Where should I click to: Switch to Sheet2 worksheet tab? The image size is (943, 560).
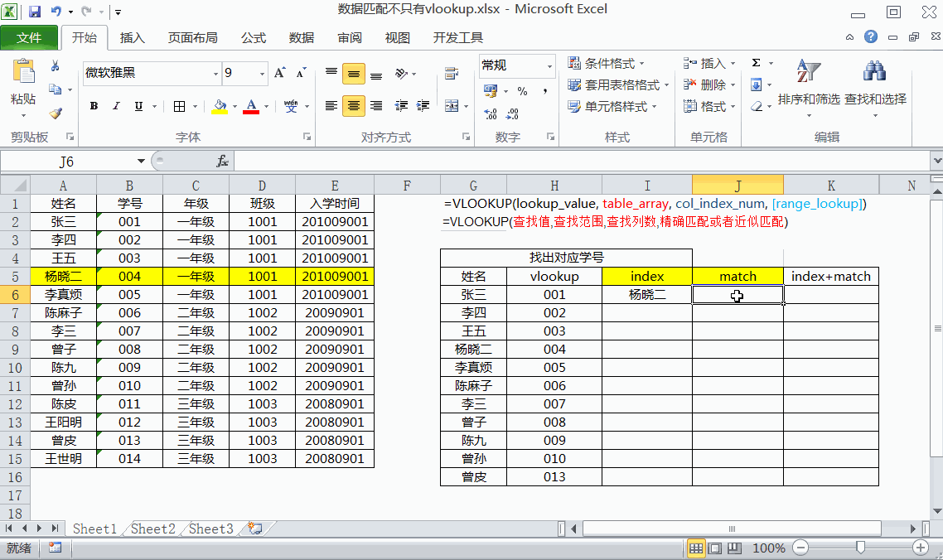coord(152,529)
